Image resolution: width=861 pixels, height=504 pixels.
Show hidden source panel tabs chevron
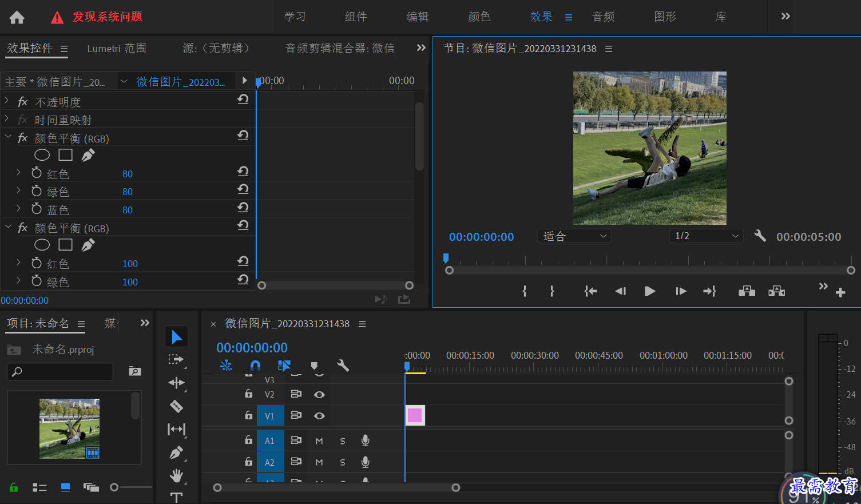(x=421, y=48)
